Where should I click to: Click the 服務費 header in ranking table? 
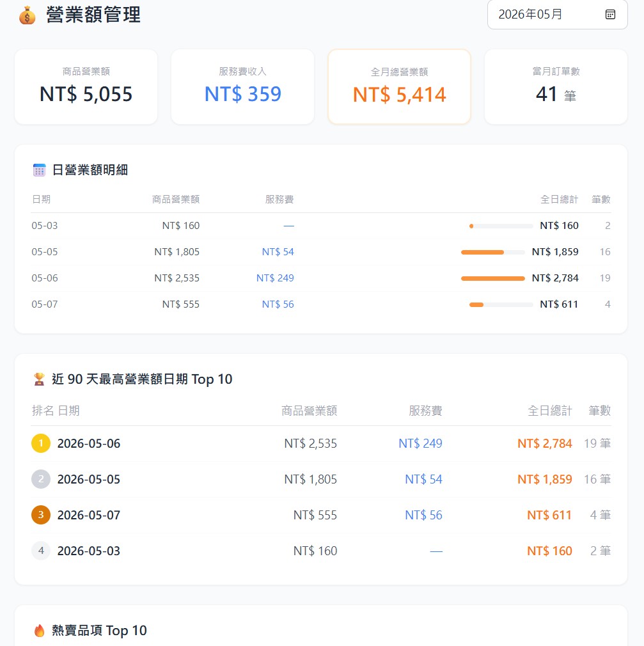[426, 411]
